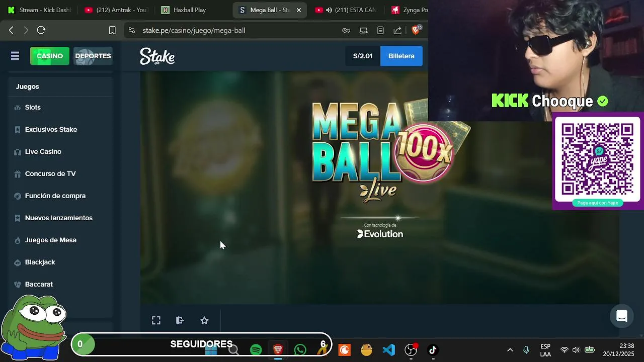The image size is (644, 362).
Task: Toggle reader mode icon
Action: pos(380,30)
